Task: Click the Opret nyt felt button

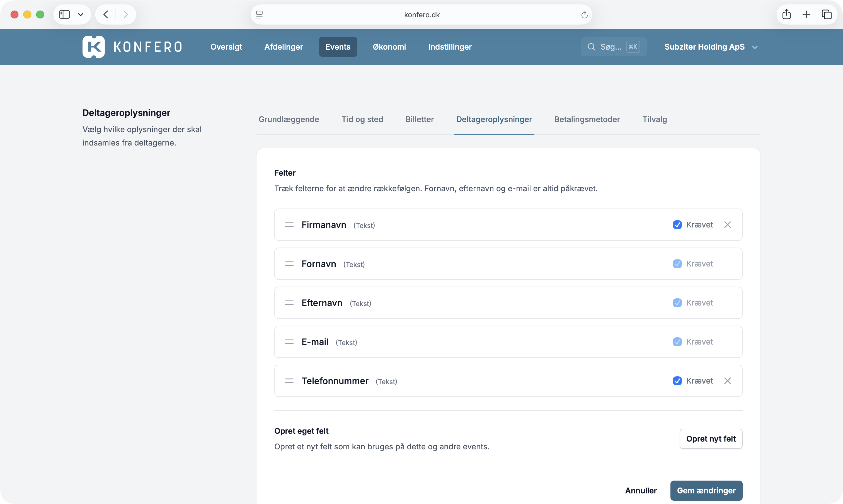Action: pyautogui.click(x=711, y=439)
